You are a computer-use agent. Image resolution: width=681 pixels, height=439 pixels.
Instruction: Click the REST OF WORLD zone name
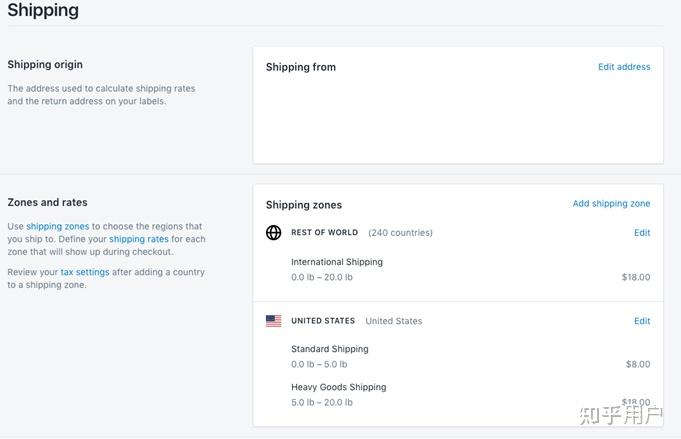[324, 233]
